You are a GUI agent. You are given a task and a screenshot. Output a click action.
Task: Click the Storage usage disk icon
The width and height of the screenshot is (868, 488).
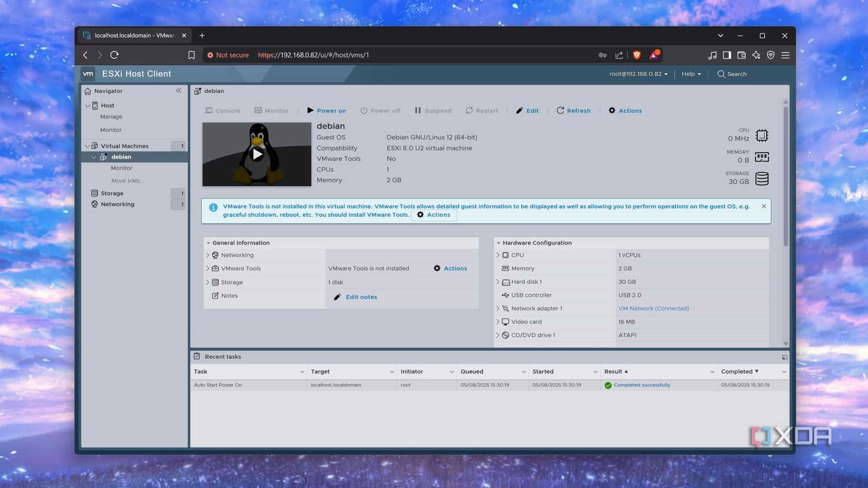click(762, 179)
